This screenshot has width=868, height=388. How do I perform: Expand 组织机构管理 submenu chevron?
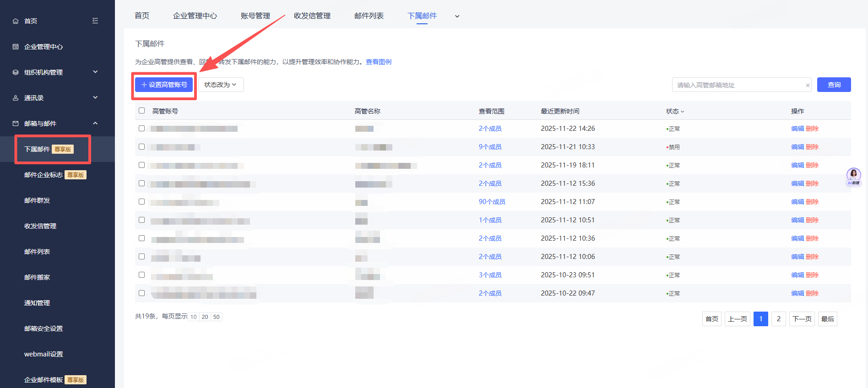coord(95,72)
